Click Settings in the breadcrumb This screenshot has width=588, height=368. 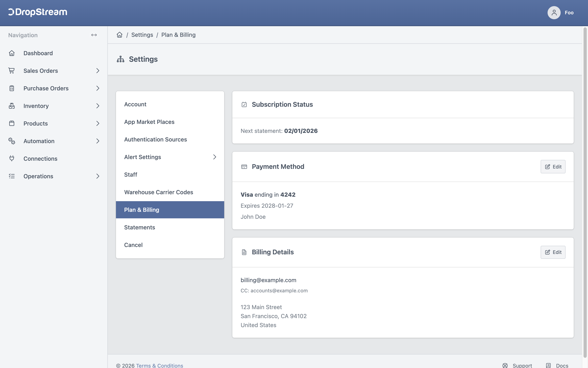[x=142, y=35]
